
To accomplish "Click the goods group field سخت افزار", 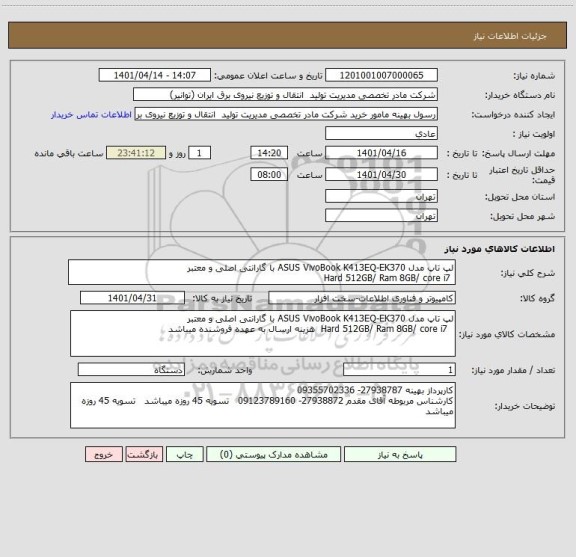I will 362,298.
